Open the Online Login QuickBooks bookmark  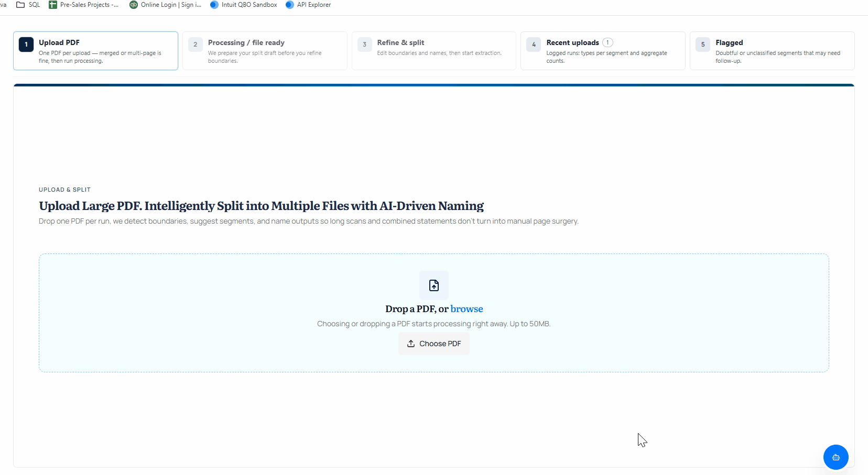[x=165, y=4]
